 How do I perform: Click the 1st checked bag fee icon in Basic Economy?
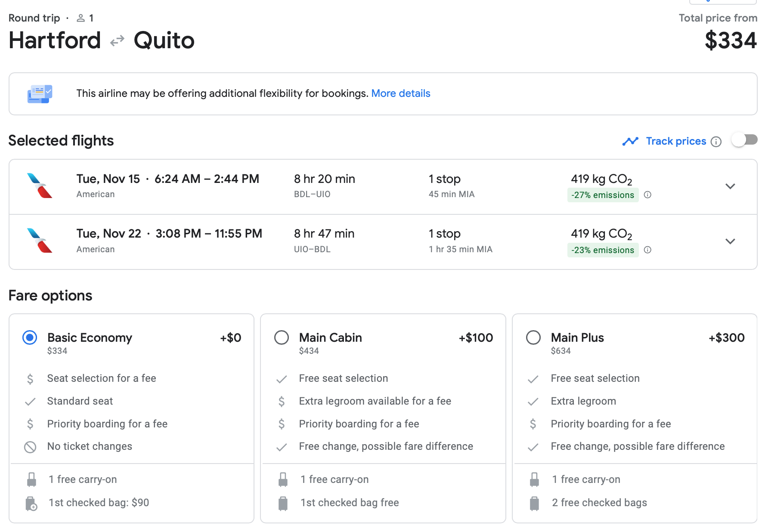tap(31, 503)
